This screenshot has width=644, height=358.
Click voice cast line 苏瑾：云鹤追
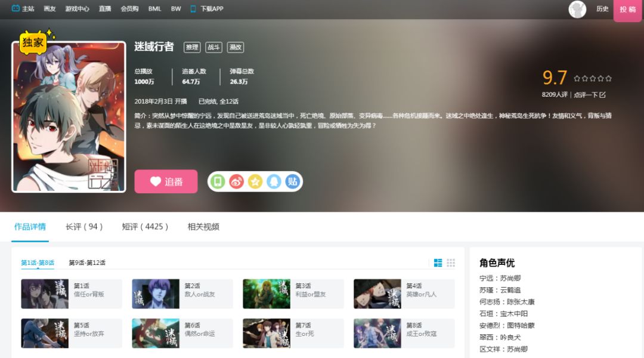coord(500,290)
